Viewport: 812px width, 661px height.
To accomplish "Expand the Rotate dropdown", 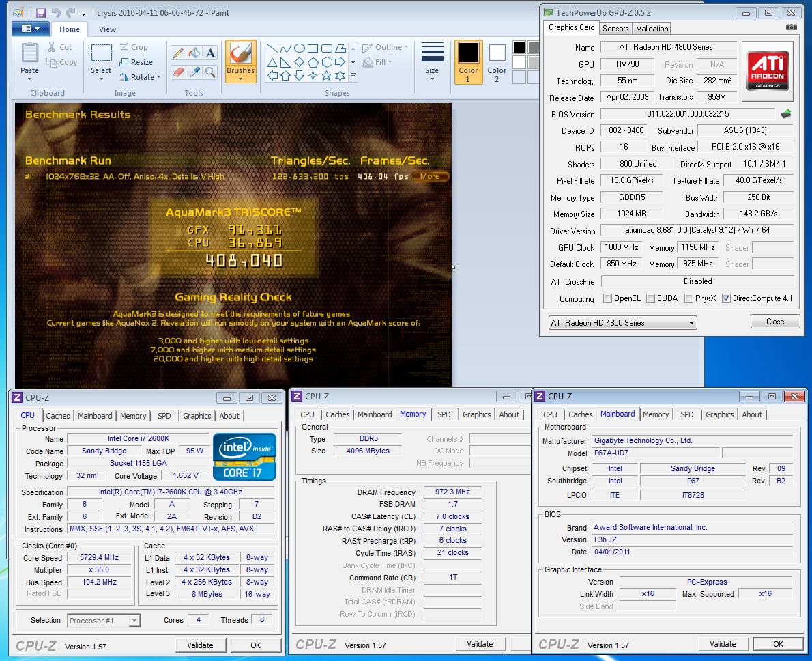I will click(x=158, y=77).
